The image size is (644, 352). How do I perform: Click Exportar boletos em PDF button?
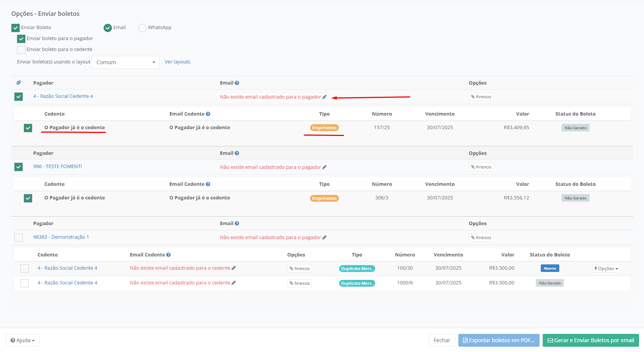point(498,340)
